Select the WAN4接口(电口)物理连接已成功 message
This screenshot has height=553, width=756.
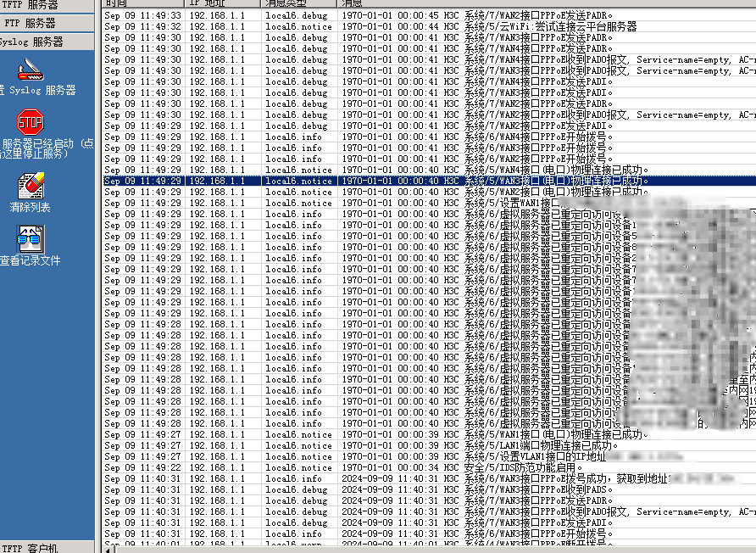click(x=556, y=170)
